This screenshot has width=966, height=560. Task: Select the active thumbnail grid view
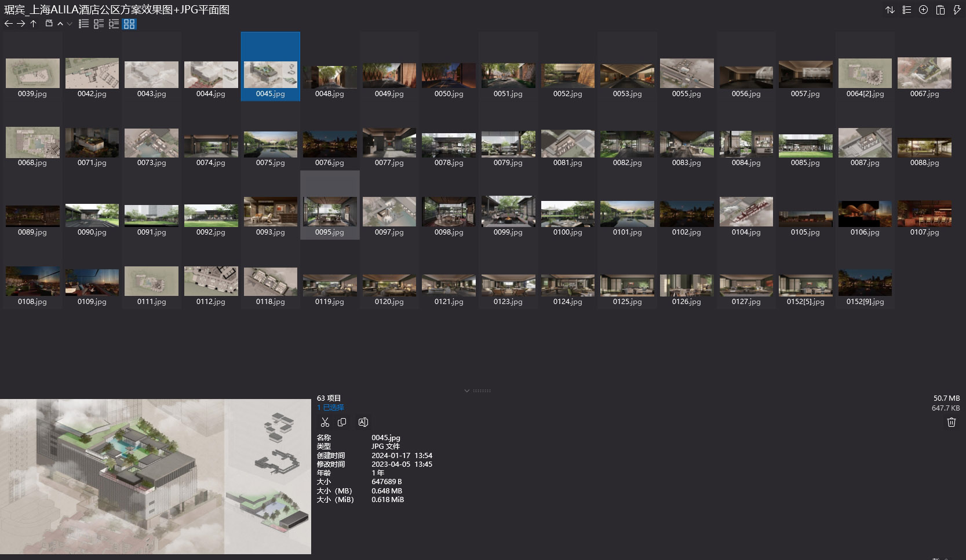pyautogui.click(x=129, y=24)
